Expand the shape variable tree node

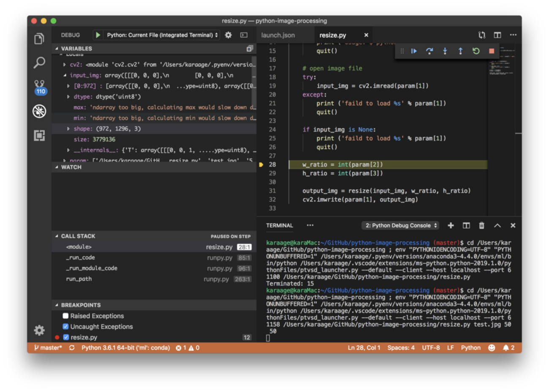68,129
